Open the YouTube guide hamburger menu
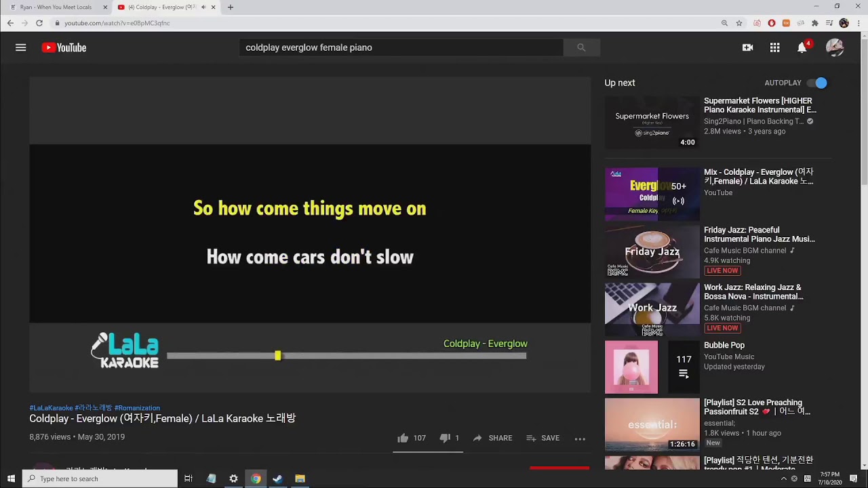Image resolution: width=868 pixels, height=488 pixels. coord(21,47)
